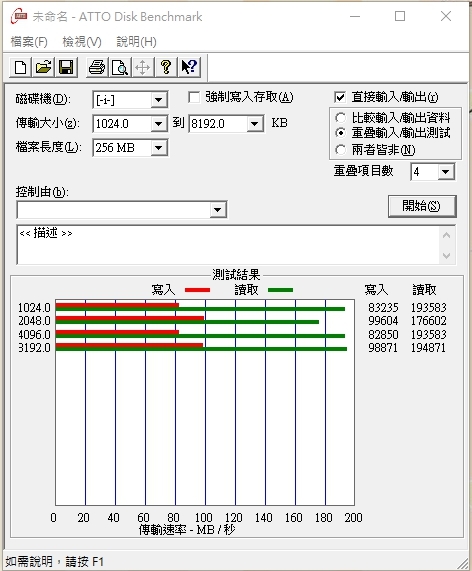The image size is (472, 571).
Task: Uncheck 直接輸入/輸出 checkbox
Action: pyautogui.click(x=340, y=97)
